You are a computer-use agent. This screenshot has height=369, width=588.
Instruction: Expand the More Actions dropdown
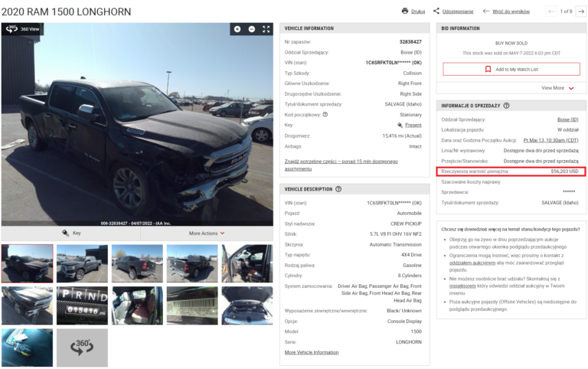pos(206,233)
